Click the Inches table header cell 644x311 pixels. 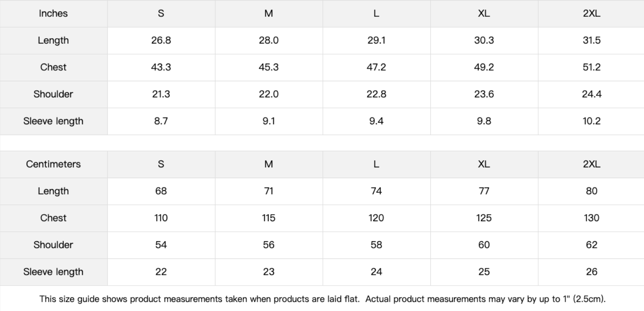[53, 14]
